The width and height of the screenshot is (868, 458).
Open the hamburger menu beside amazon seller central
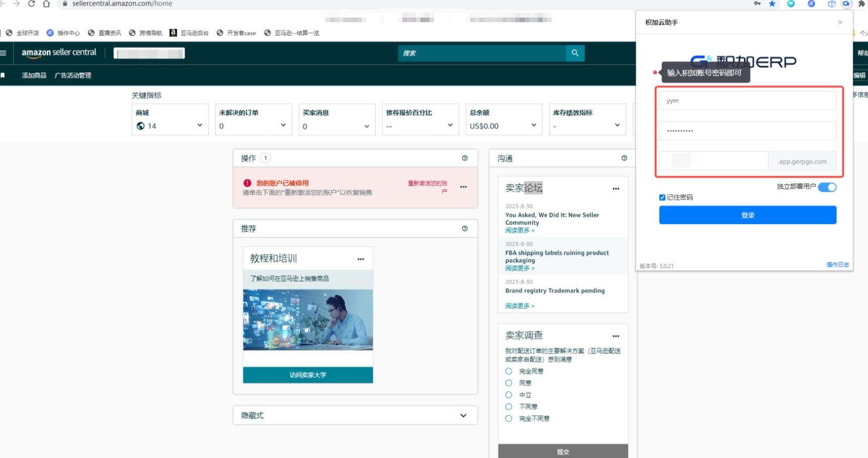(3, 53)
